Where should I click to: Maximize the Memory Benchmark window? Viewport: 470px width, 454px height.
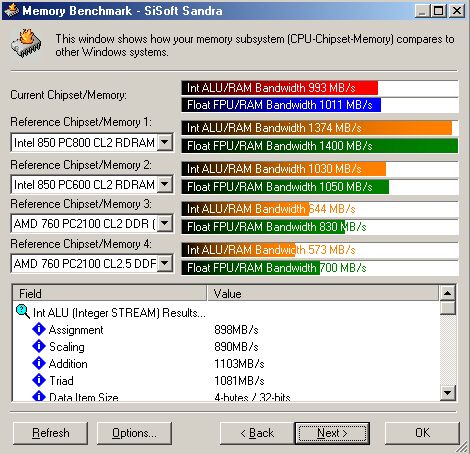coord(438,11)
